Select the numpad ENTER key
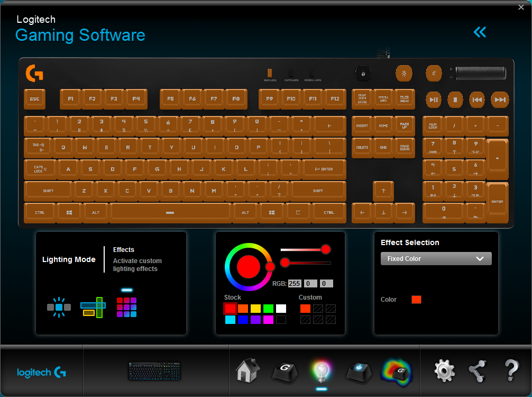This screenshot has height=397, width=532. coord(498,202)
